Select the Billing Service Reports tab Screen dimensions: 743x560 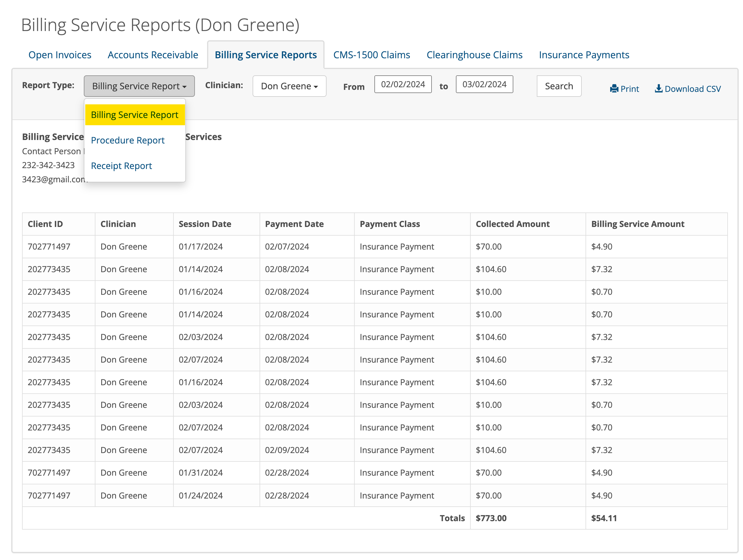coord(266,55)
